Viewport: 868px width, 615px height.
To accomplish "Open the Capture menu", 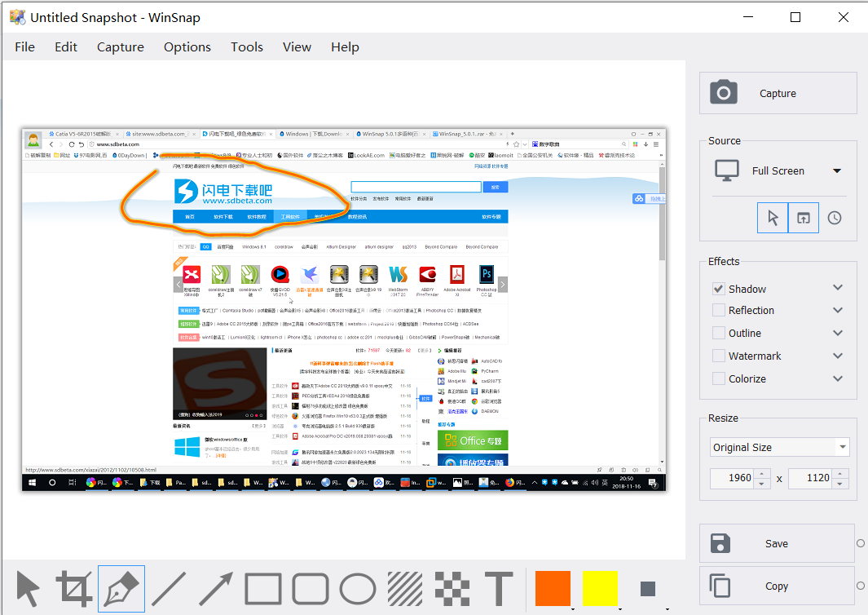I will [x=120, y=47].
